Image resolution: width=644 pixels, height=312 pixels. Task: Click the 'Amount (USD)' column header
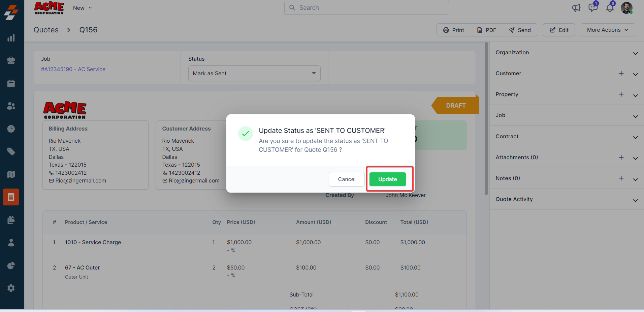tap(314, 222)
